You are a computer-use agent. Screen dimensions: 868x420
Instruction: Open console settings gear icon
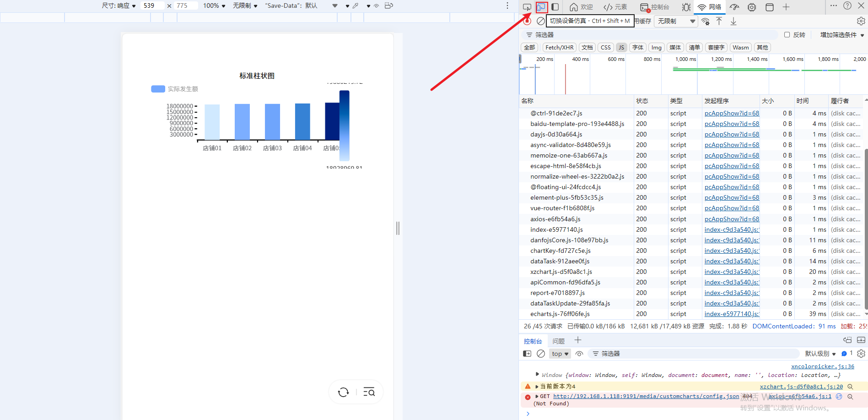pos(861,354)
